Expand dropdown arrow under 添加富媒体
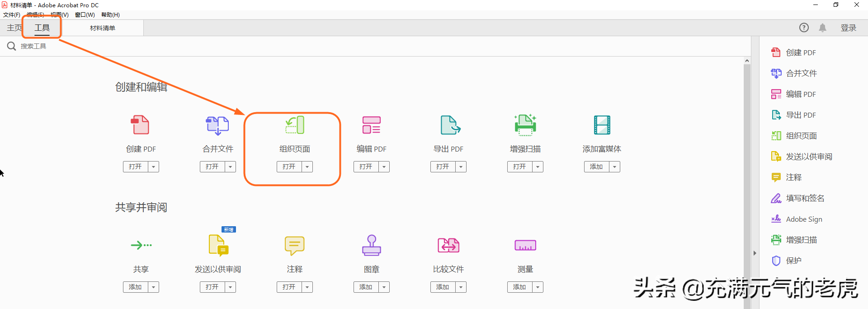 click(615, 167)
